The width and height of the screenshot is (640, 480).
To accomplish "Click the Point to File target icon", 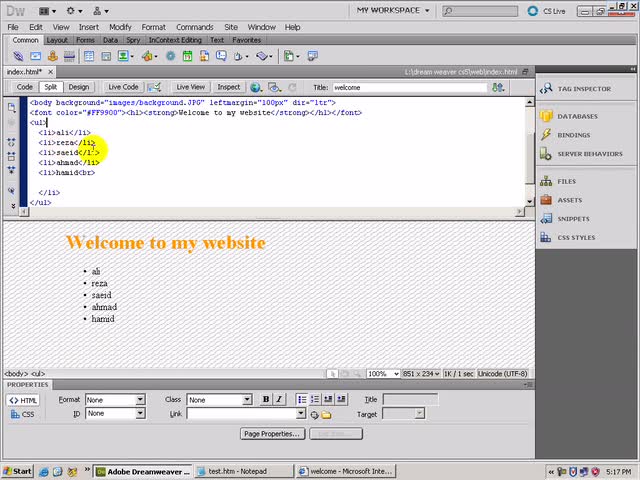I will coord(314,415).
